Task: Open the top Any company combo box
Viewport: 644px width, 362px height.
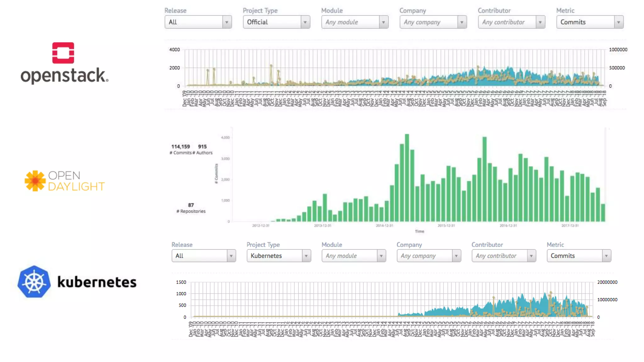Action: (x=433, y=22)
